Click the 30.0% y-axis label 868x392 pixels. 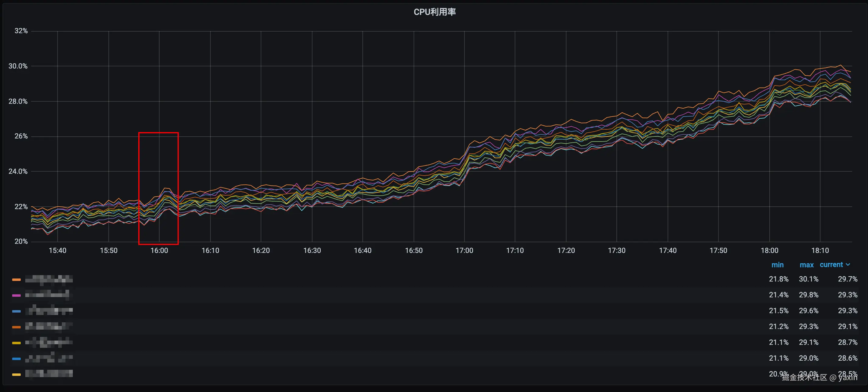coord(18,66)
